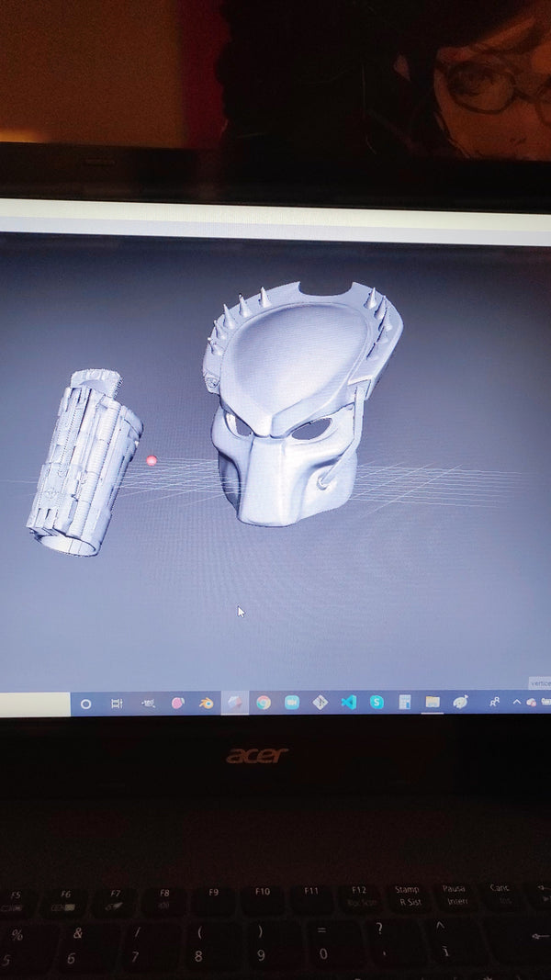Screen dimensions: 551x980
Task: Click the vertices label at viewport corner
Action: point(539,683)
